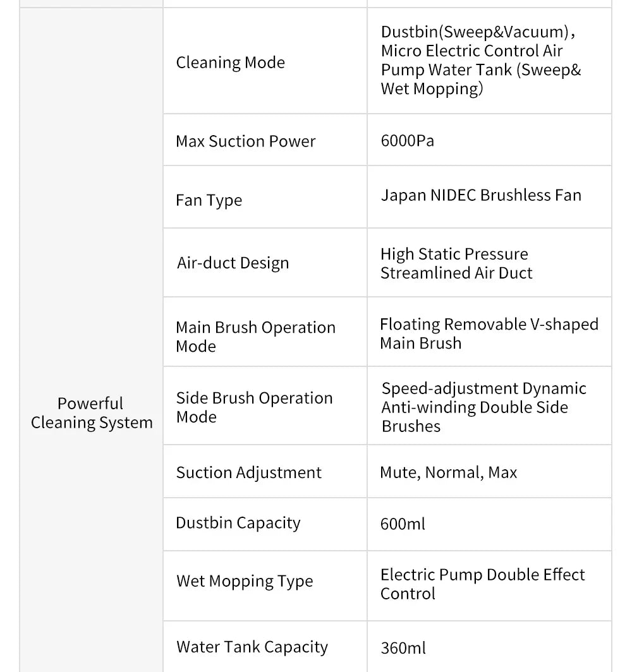Select Japan NIDEC Brushless Fan text
The width and height of the screenshot is (632, 672).
point(481,195)
